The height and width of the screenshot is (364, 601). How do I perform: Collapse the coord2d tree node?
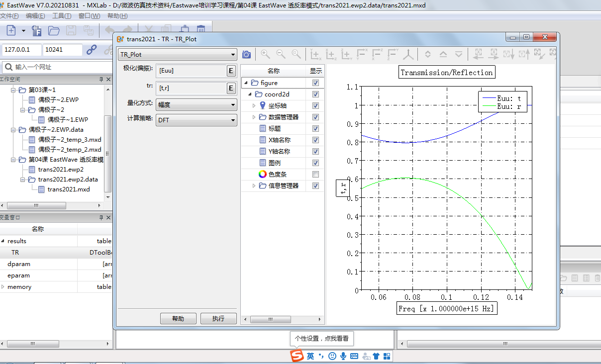tap(250, 94)
